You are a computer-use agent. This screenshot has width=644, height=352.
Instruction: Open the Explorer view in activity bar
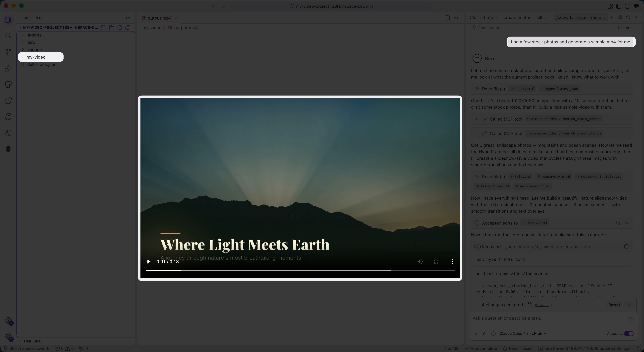coord(8,20)
